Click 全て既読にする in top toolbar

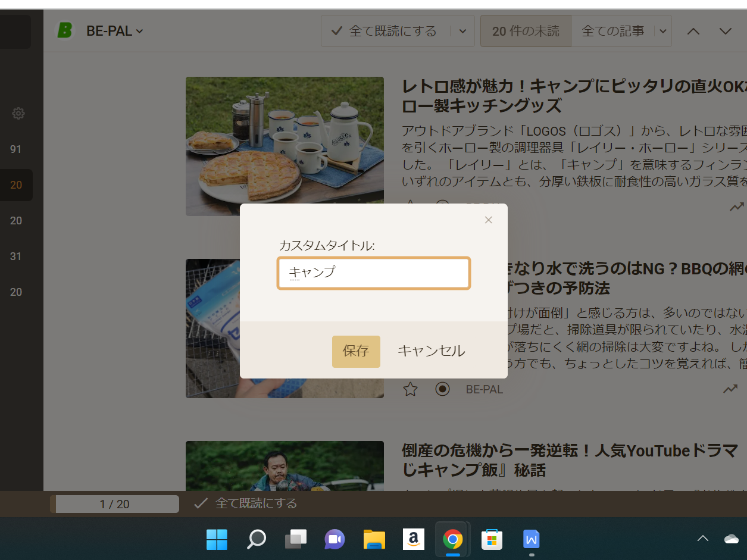coord(385,31)
